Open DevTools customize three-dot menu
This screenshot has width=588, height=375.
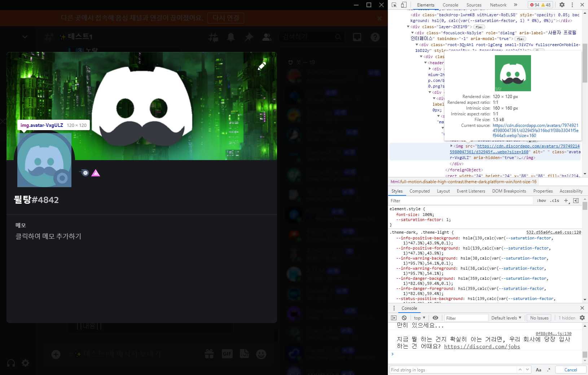coord(572,5)
